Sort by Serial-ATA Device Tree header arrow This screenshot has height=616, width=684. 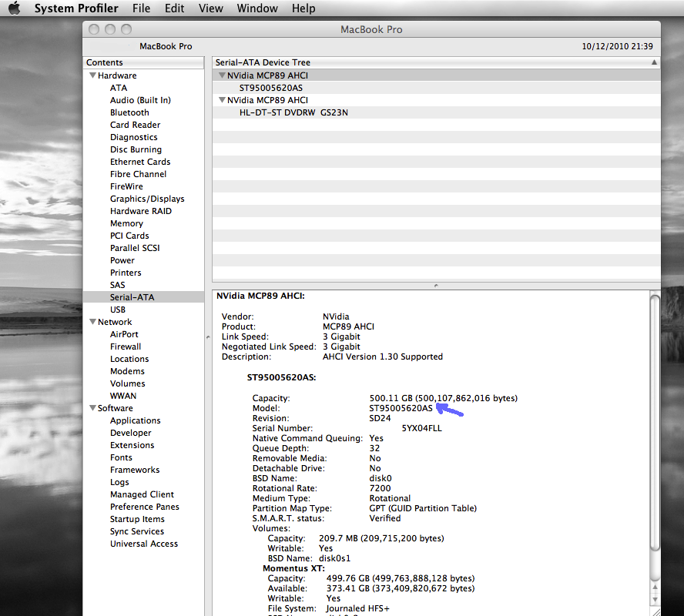(x=654, y=62)
